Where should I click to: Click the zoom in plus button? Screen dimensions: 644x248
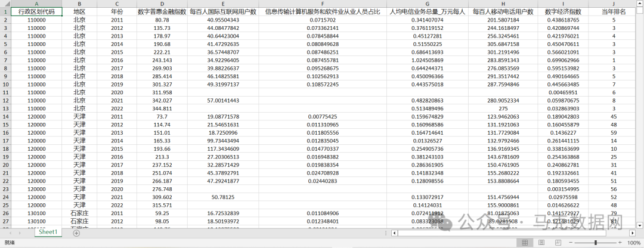620,243
